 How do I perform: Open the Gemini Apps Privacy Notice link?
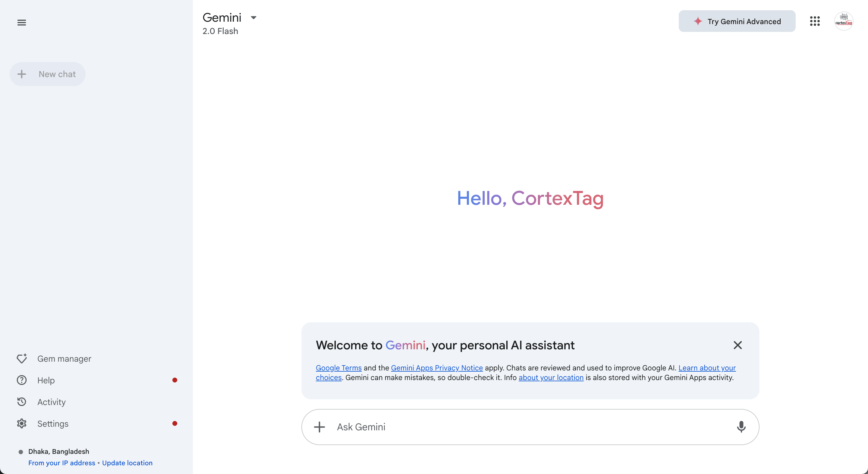point(437,368)
